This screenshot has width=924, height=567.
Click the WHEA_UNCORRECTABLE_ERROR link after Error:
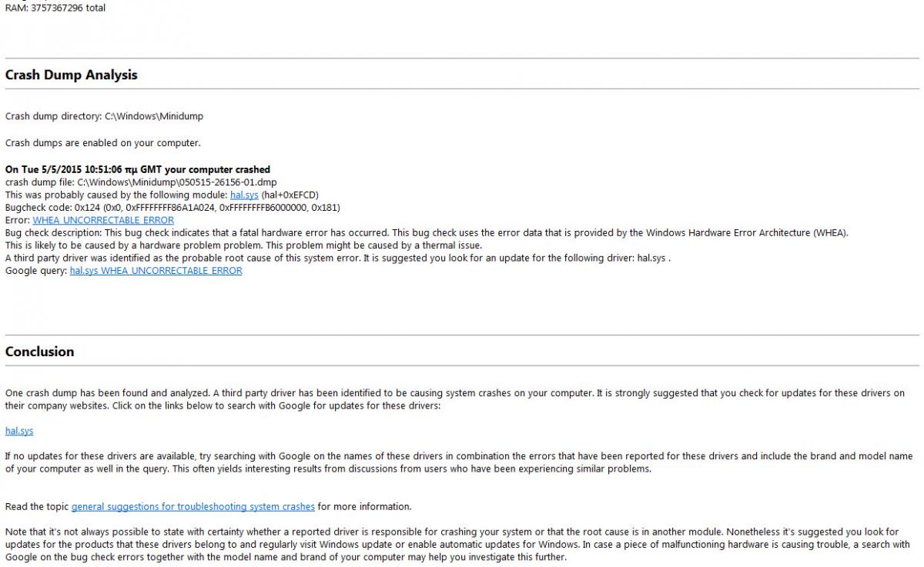[x=103, y=220]
